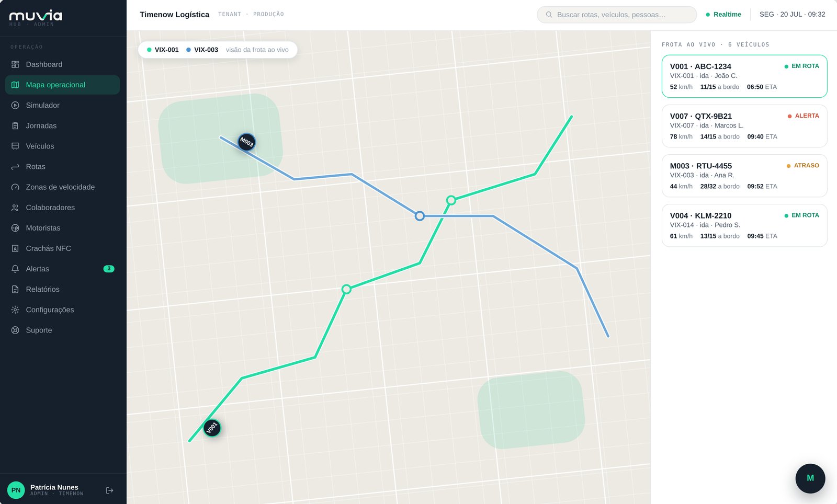
Task: Open the V001 · ABC-1234 vehicle card
Action: pyautogui.click(x=744, y=76)
